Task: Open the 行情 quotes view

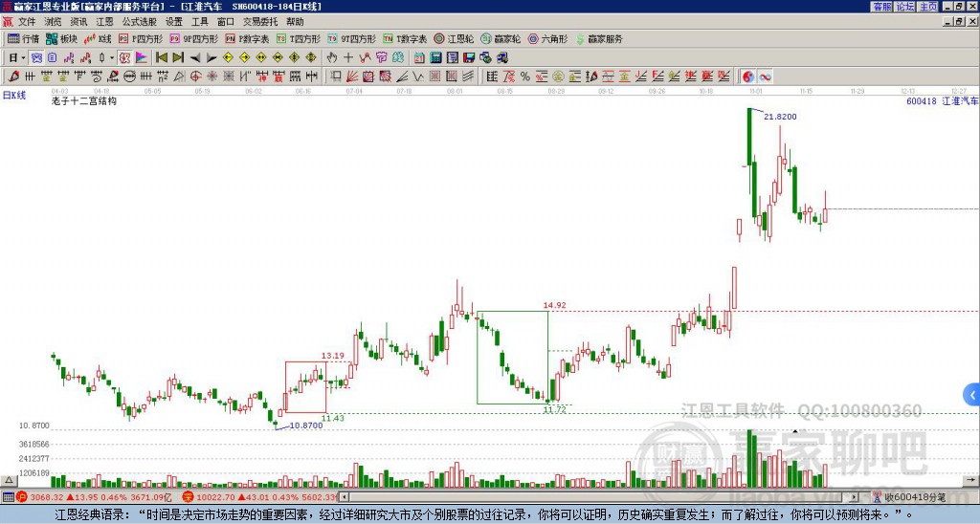Action: tap(24, 38)
